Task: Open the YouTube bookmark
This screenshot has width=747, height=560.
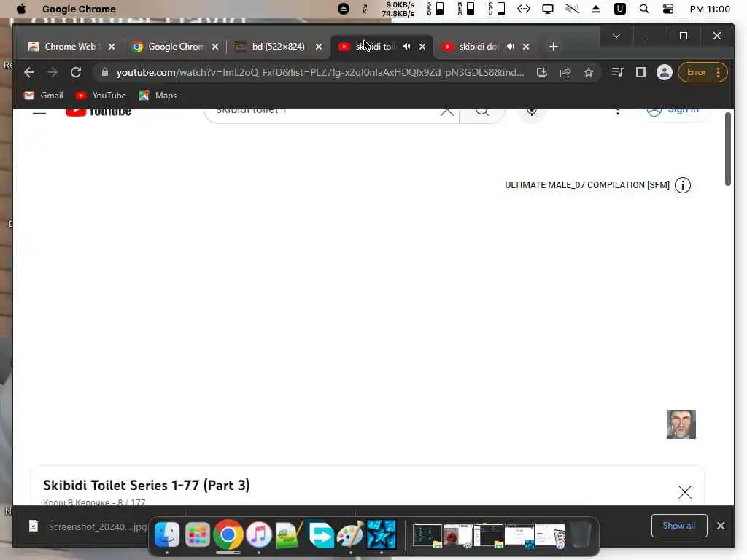Action: coord(101,96)
